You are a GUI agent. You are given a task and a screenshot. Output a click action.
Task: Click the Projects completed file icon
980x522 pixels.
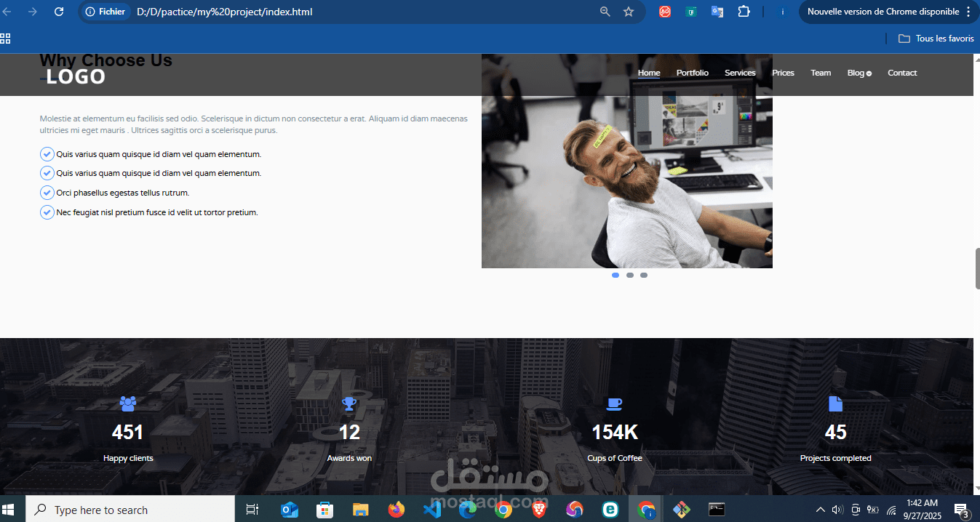(x=835, y=403)
